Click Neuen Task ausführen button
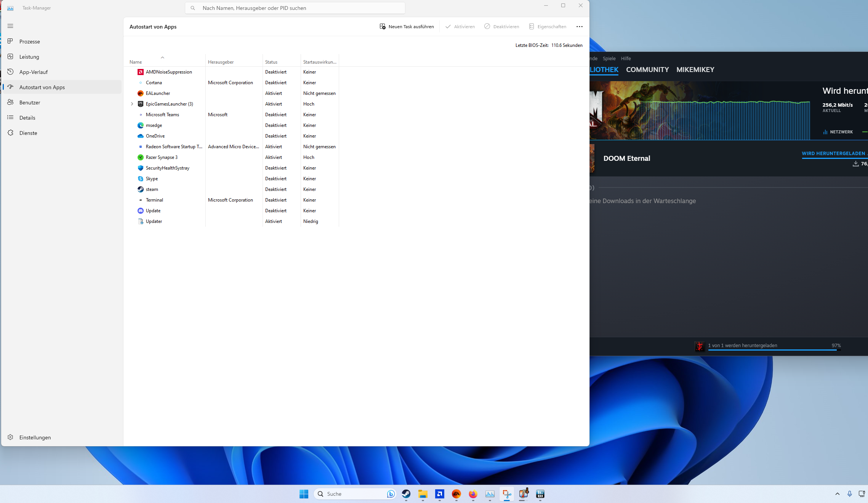This screenshot has height=503, width=868. click(x=407, y=27)
